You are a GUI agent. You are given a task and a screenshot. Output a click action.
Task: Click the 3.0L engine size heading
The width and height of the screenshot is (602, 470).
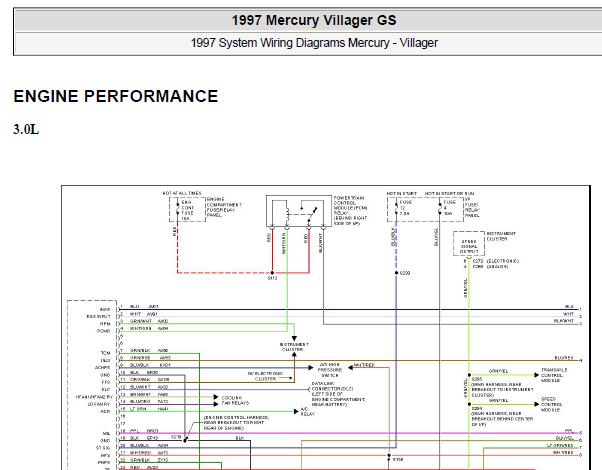coord(26,129)
